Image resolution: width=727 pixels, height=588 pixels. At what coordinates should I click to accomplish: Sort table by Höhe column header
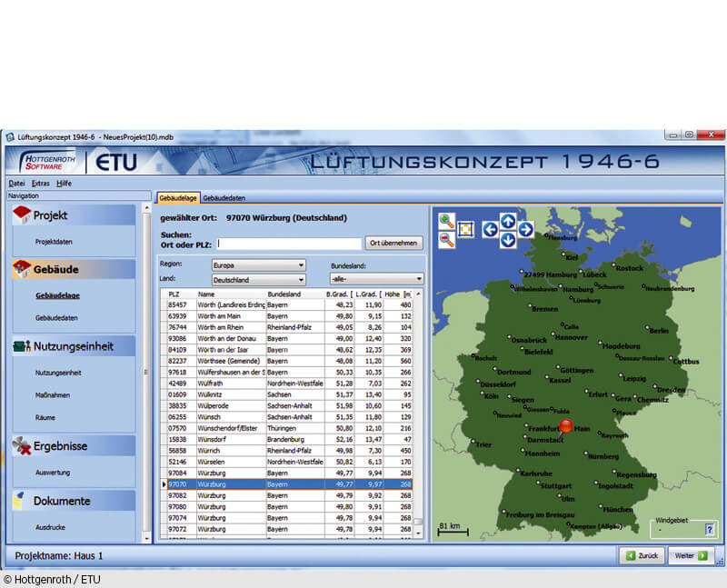398,294
